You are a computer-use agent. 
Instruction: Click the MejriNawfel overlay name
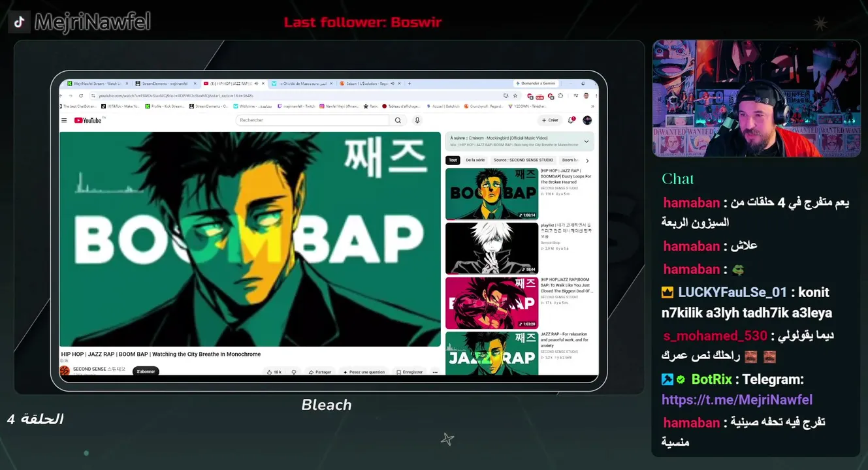pos(92,22)
